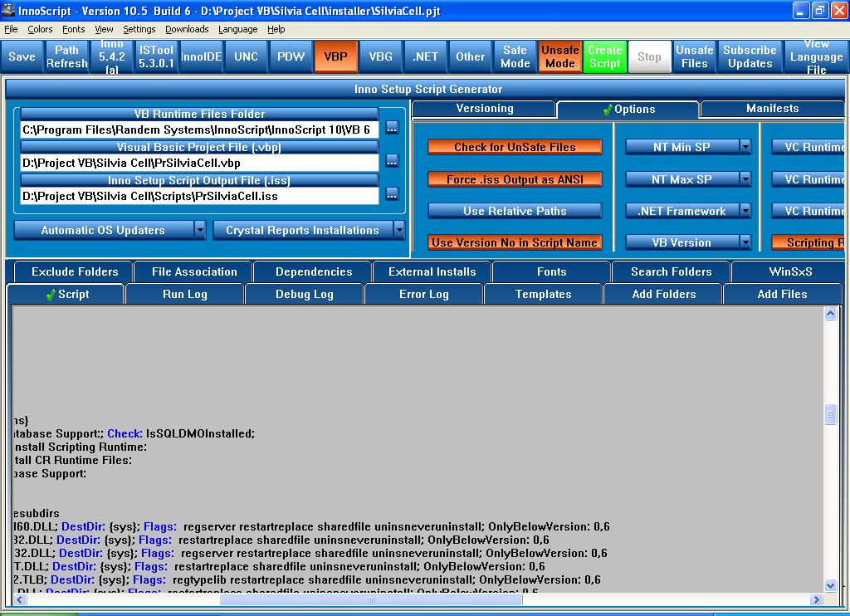Expand Crystal Reports Installations dropdown arrow
The width and height of the screenshot is (850, 616).
399,230
